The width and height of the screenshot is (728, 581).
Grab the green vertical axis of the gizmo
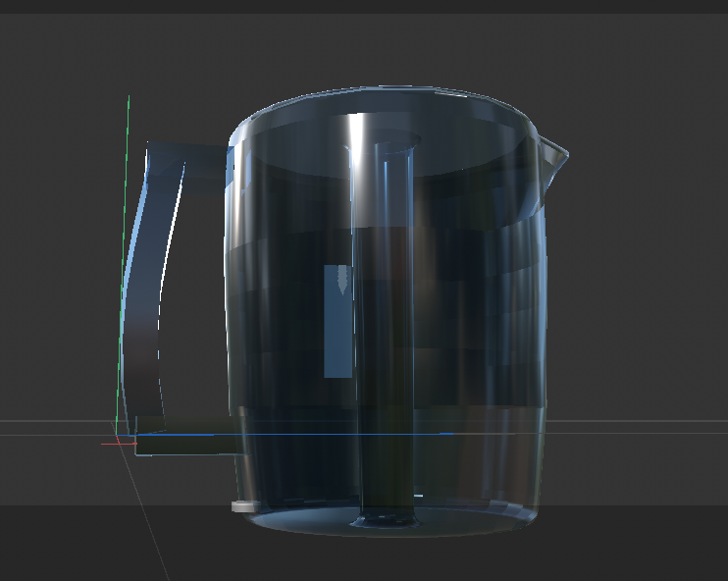click(123, 265)
